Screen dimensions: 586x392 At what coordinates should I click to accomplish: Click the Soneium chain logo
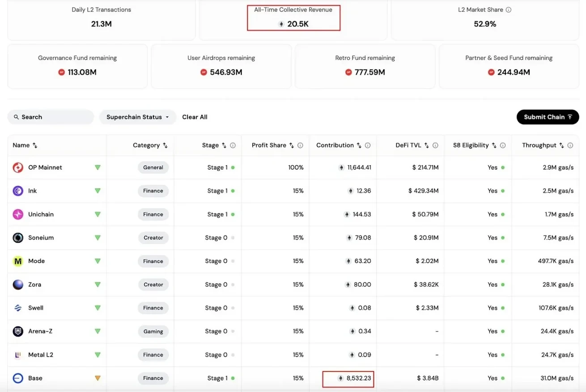17,238
